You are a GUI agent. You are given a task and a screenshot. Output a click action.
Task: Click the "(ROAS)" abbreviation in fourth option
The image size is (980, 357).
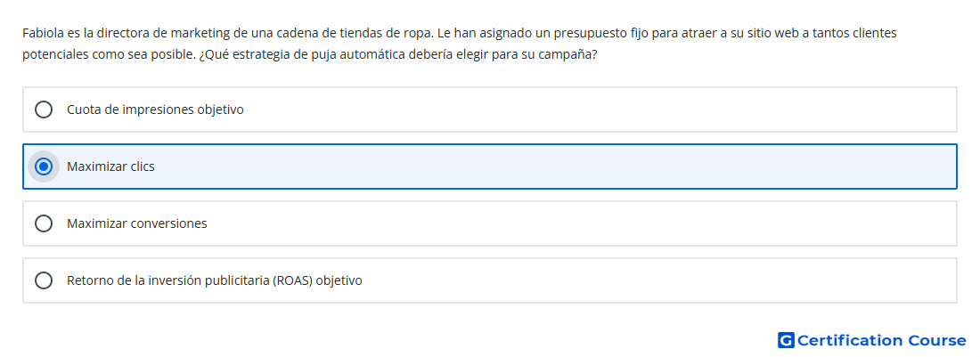point(293,280)
